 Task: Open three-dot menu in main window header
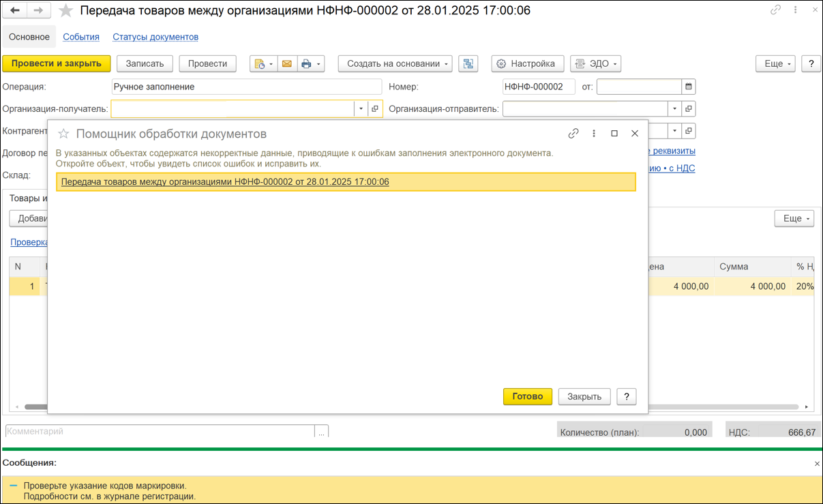tap(796, 10)
